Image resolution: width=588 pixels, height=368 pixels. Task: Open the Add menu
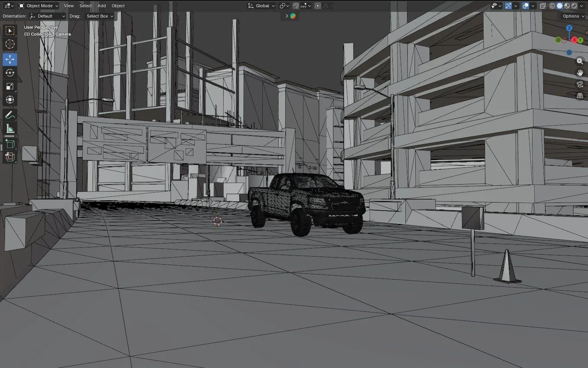coord(102,6)
